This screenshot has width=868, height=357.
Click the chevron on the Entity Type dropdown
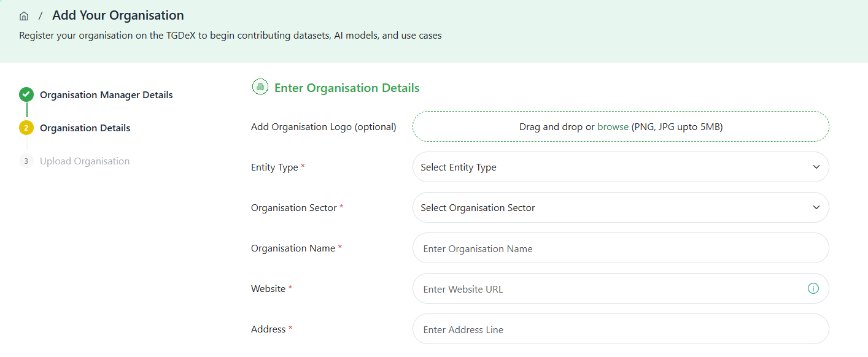point(816,166)
